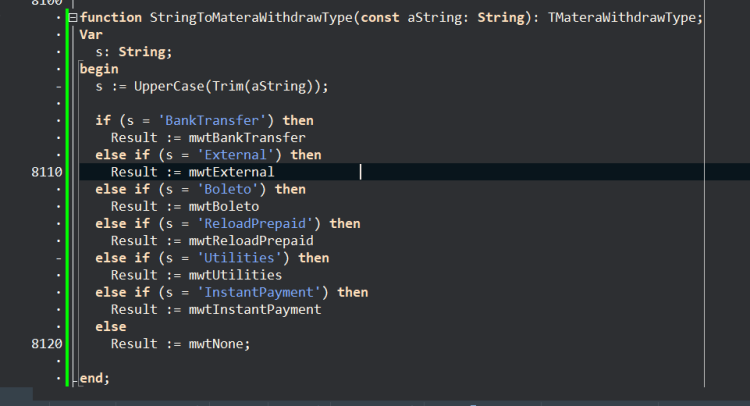The image size is (750, 406).
Task: Click the mwtBankTransfer assignment value
Action: point(247,138)
